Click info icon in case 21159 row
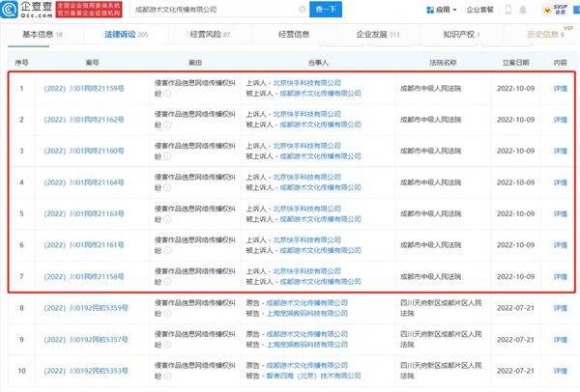This screenshot has height=392, width=580. 167,94
